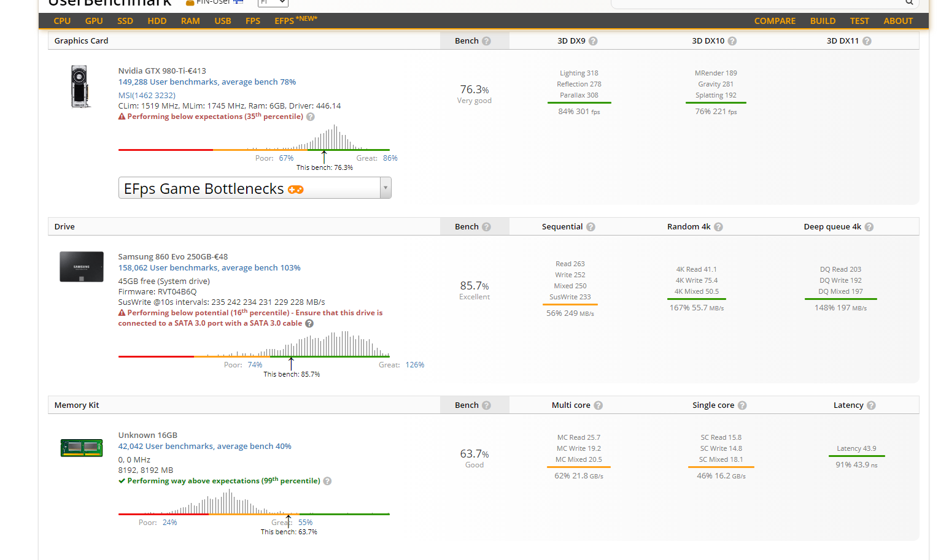Click GPU Poor 67% percentile link

[286, 158]
